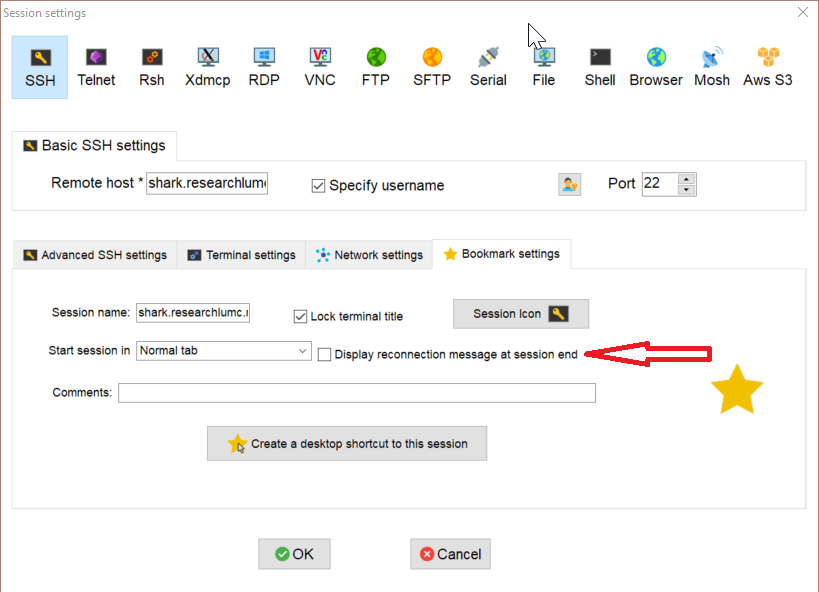Choose the Aws S3 session type
This screenshot has width=819, height=592.
click(x=768, y=67)
